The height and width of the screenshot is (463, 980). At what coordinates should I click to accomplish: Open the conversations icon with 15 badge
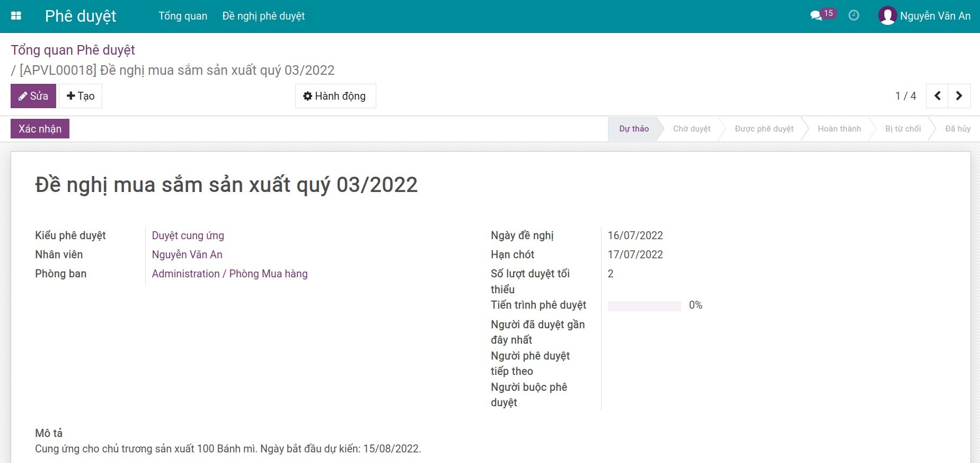click(817, 15)
